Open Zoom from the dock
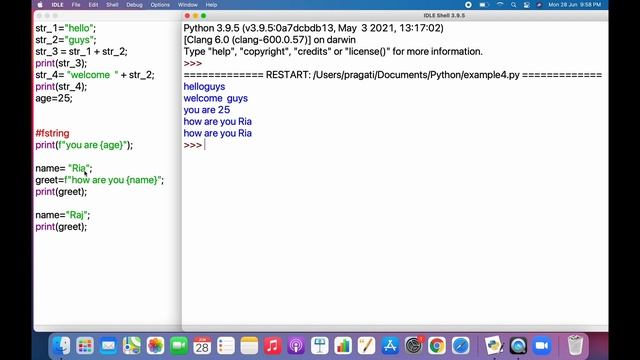 pos(542,346)
